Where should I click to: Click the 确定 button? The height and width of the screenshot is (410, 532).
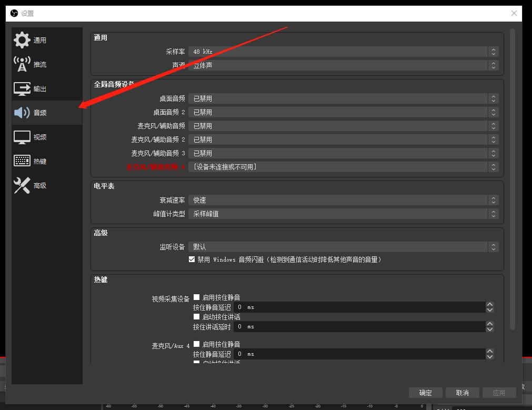(425, 393)
